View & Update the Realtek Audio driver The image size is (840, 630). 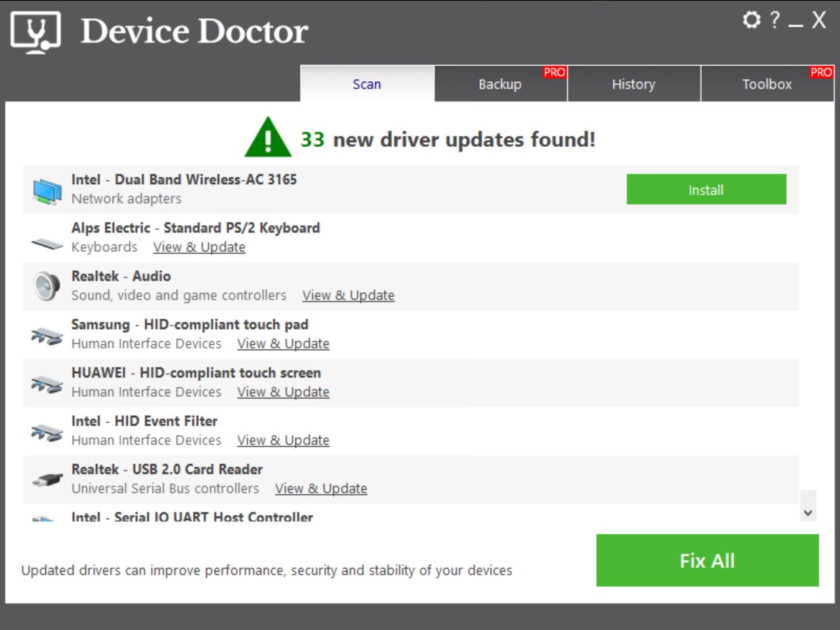(x=349, y=295)
